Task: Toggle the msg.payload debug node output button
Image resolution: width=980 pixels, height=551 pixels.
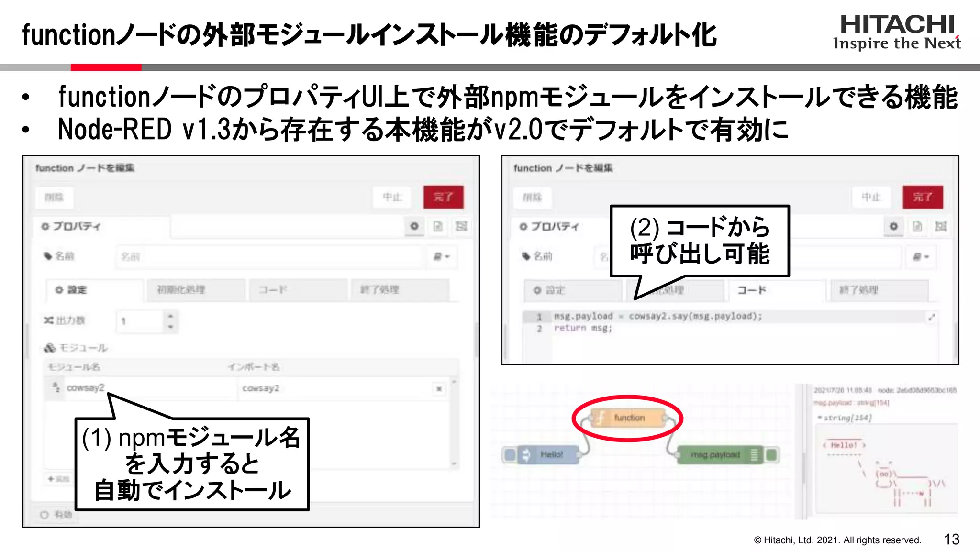Action: 771,455
